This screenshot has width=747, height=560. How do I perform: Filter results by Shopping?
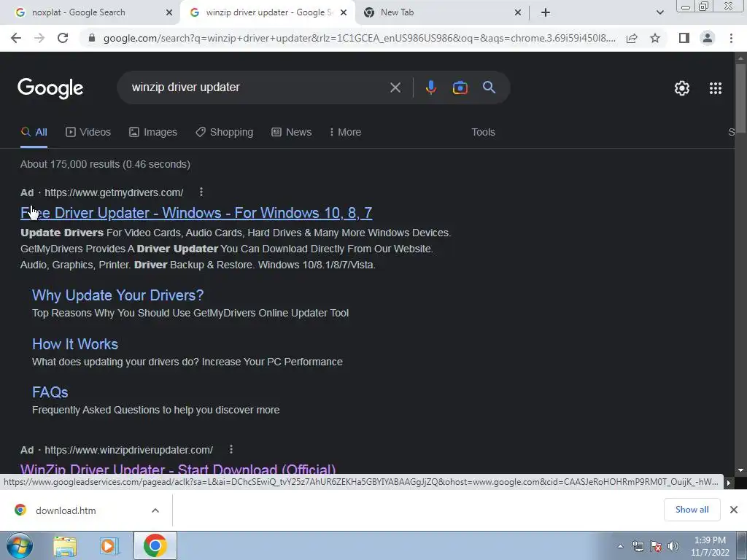[225, 133]
